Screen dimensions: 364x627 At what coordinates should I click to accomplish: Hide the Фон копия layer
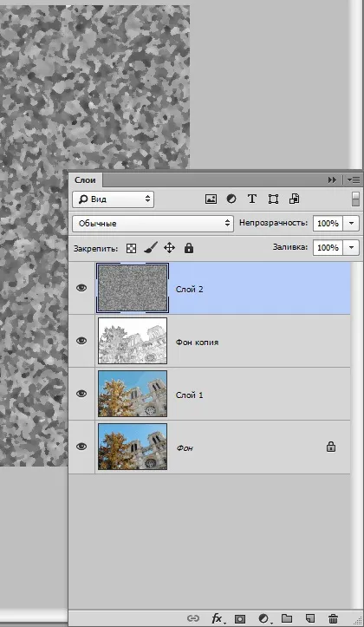pyautogui.click(x=81, y=341)
